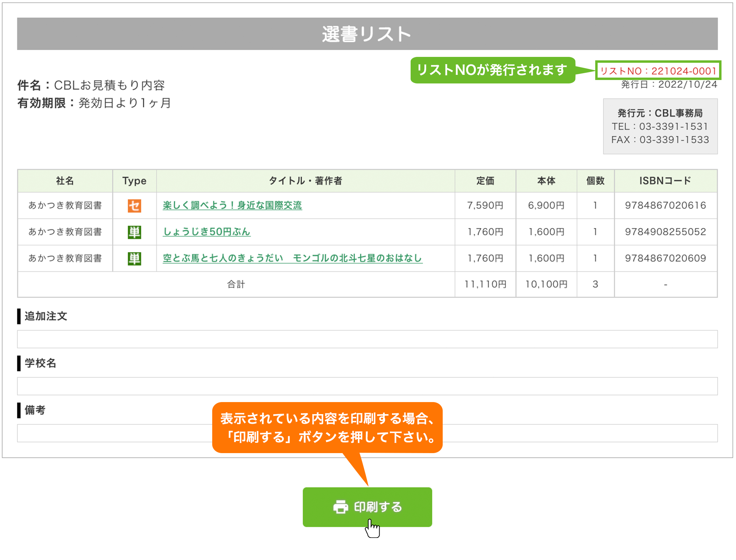Image resolution: width=736 pixels, height=560 pixels.
Task: Click the total 11,110円 cell
Action: pyautogui.click(x=485, y=284)
